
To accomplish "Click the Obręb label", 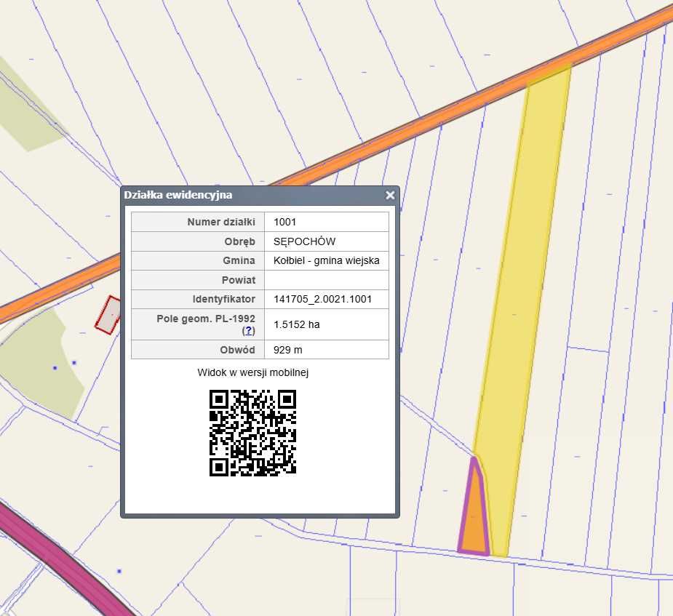I will coord(239,241).
